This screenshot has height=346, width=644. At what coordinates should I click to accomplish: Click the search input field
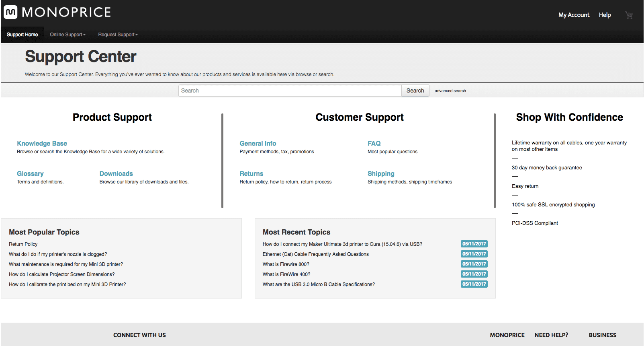point(290,91)
